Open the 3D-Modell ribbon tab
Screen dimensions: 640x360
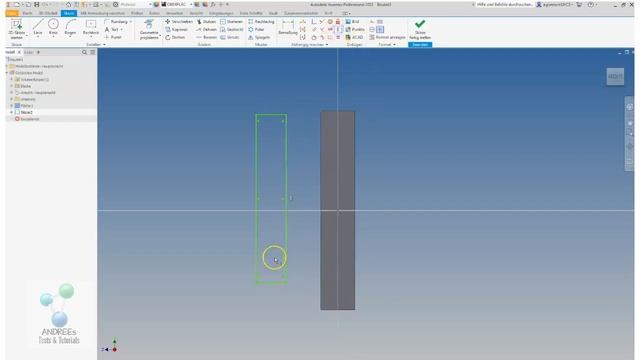pos(48,13)
